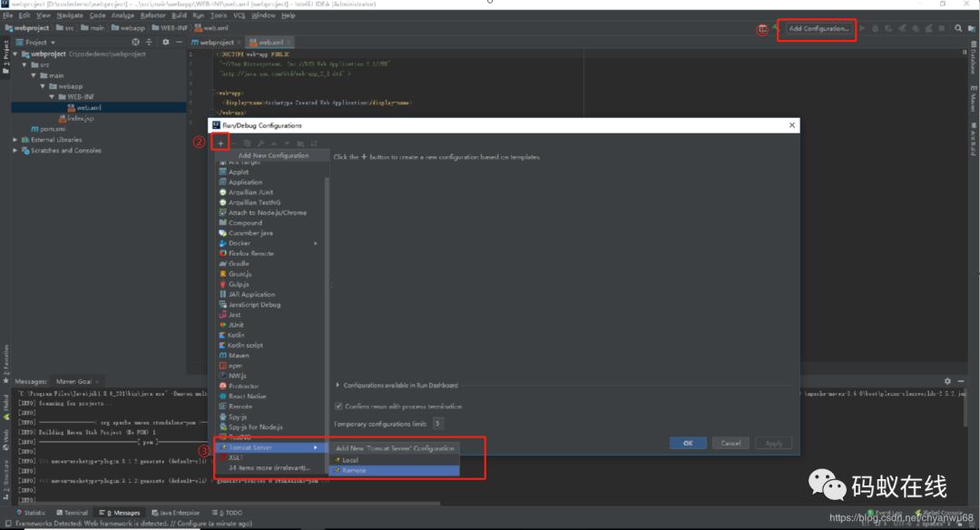Choose Gulp.js from the configuration list
Screen dimensions: 980x530
(x=238, y=284)
